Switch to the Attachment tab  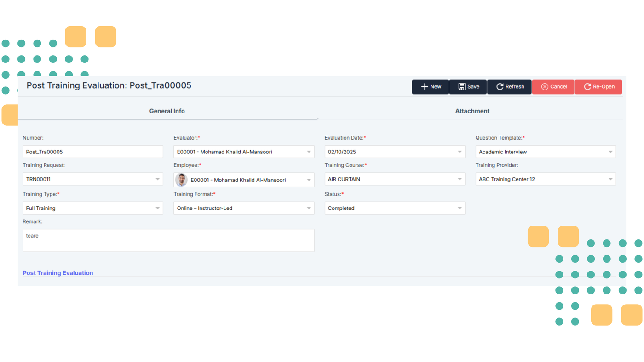[x=472, y=111]
